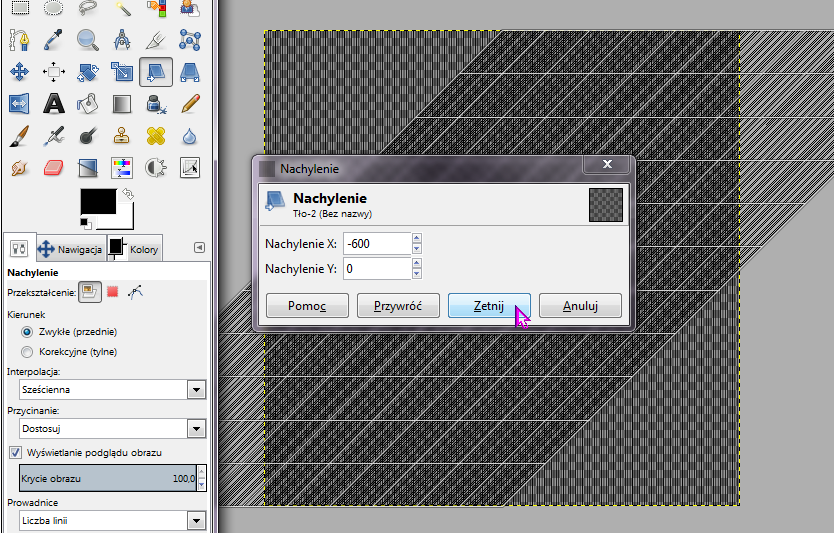834x533 pixels.
Task: Expand the Przycinanie dropdown
Action: [x=112, y=428]
